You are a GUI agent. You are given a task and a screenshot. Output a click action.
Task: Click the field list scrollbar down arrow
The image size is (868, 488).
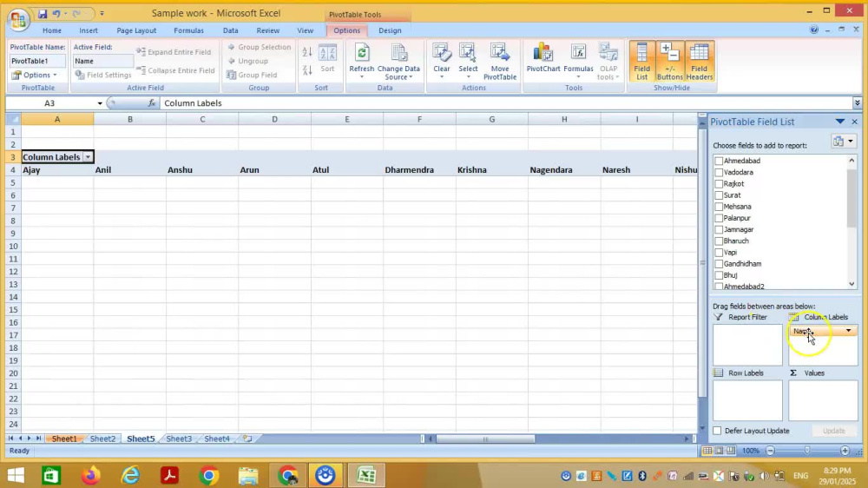click(x=852, y=284)
